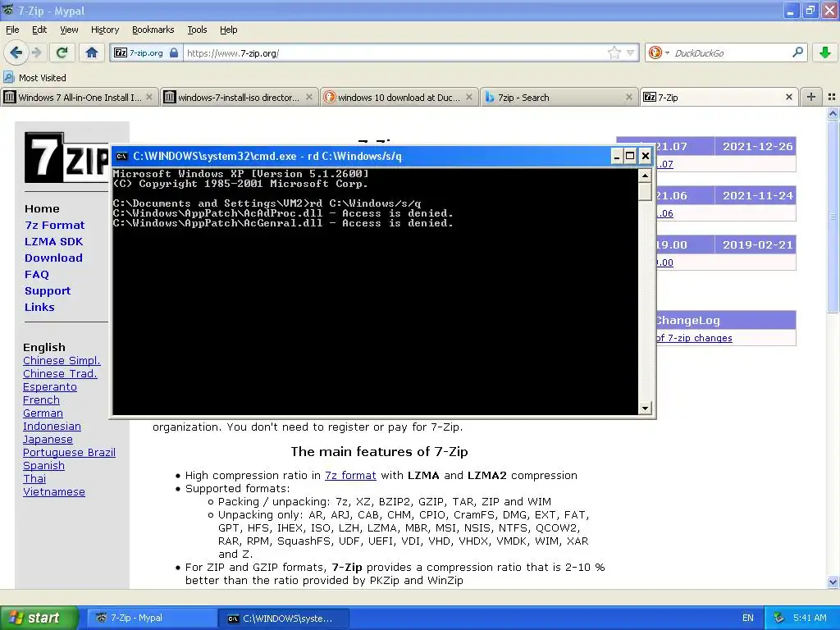840x630 pixels.
Task: Open the Edit menu
Action: pos(39,30)
